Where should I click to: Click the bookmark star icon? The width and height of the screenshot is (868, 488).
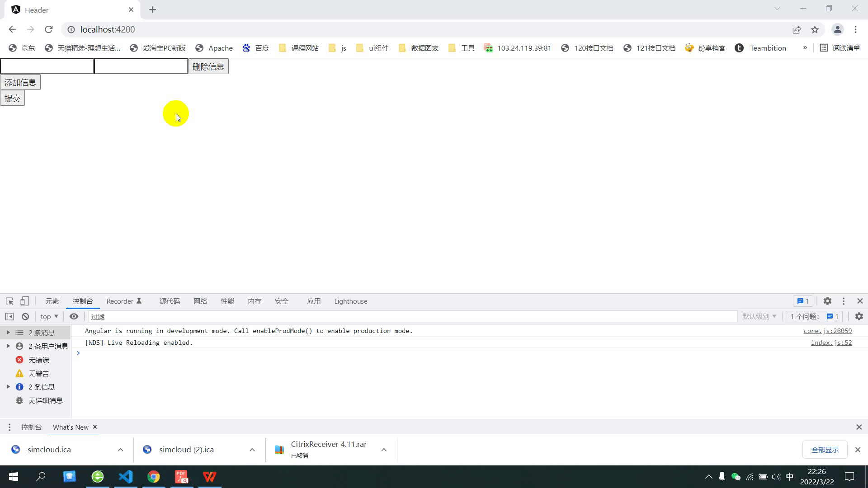point(815,30)
